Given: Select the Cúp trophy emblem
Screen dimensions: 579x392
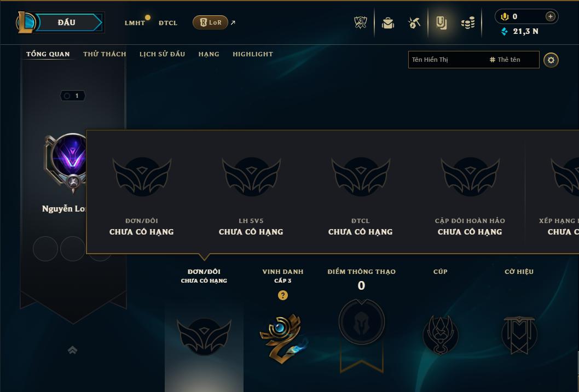Looking at the screenshot, I should (x=441, y=335).
